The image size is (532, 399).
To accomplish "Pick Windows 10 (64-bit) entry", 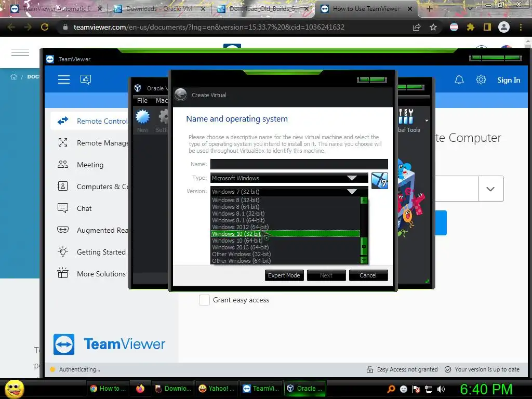I will tap(285, 241).
